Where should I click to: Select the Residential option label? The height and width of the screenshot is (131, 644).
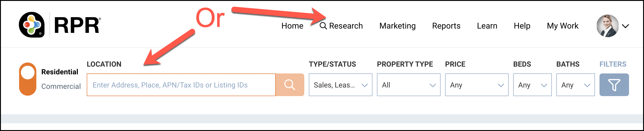pyautogui.click(x=60, y=72)
